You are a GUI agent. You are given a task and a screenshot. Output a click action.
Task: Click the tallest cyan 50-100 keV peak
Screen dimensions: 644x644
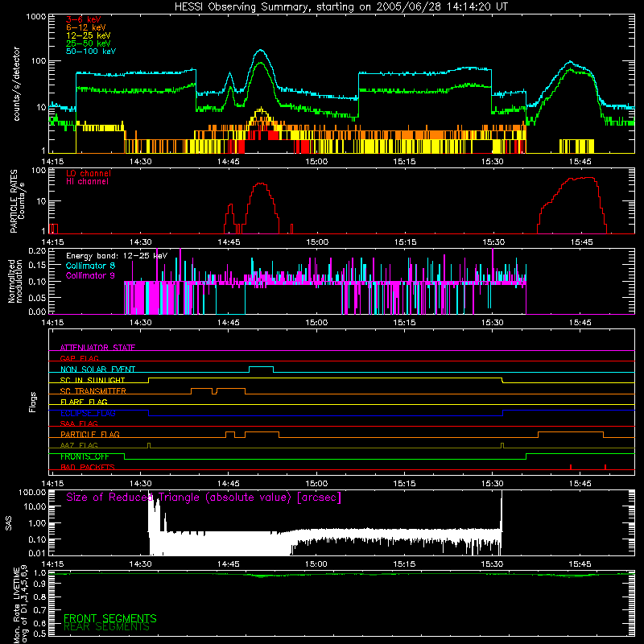coord(260,50)
